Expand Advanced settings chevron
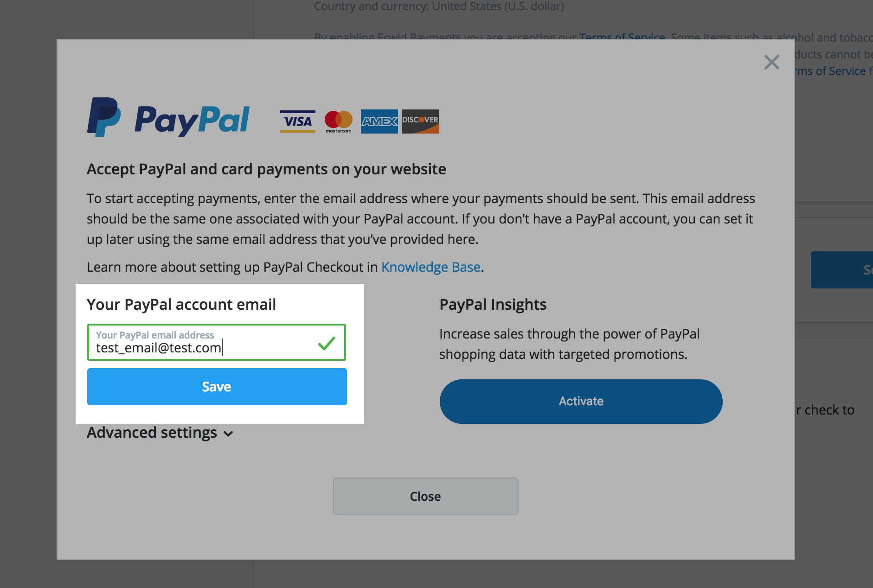Viewport: 873px width, 588px height. click(228, 434)
